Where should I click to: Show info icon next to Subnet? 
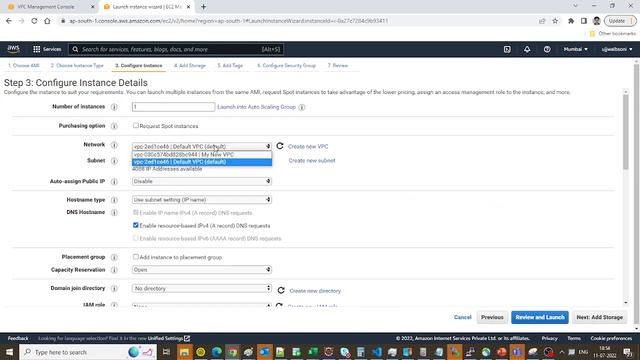(114, 161)
